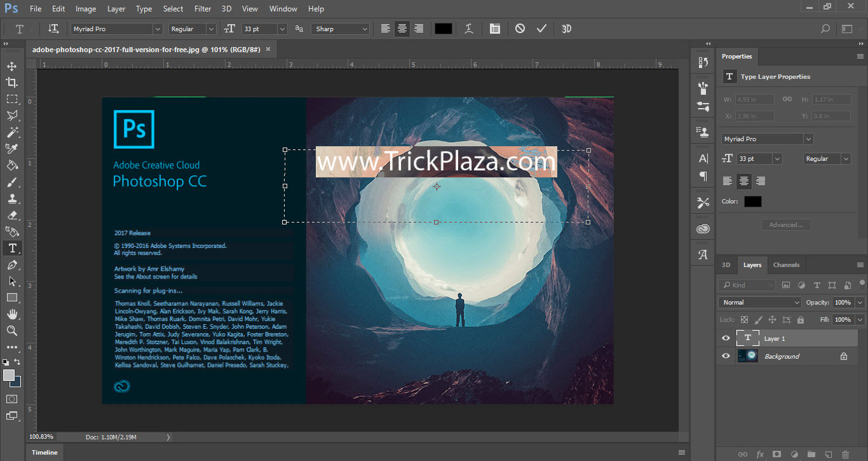Delete layer with the trash icon

[844, 454]
